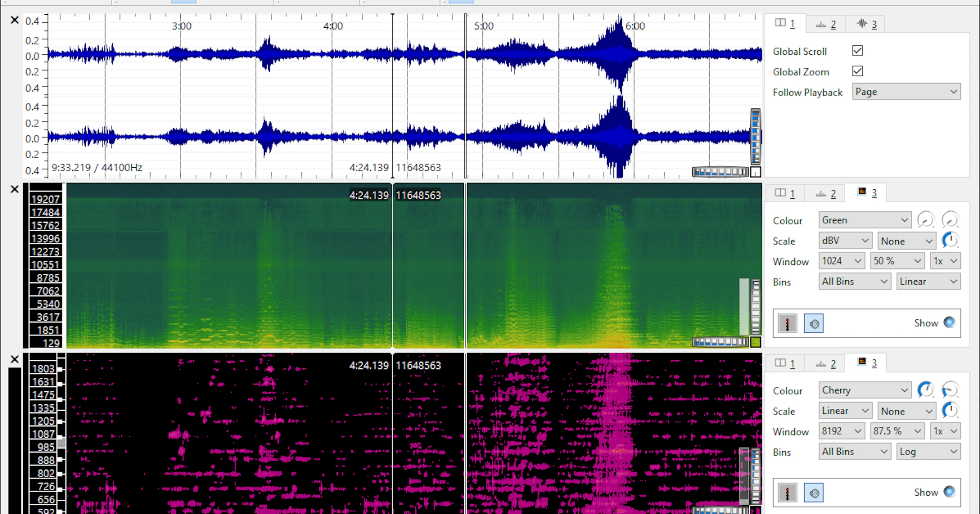Open the All Bins dropdown beside Linear
Screen dimensions: 980x514
point(855,281)
